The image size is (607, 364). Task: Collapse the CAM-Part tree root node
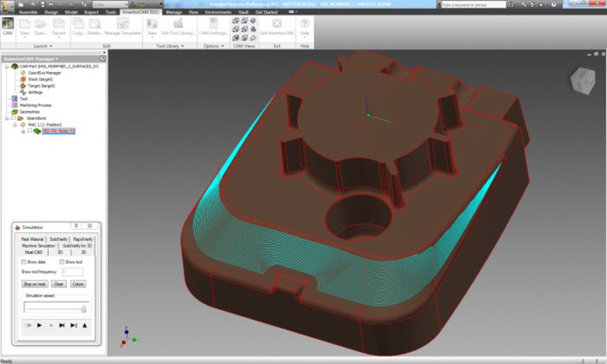click(x=6, y=66)
